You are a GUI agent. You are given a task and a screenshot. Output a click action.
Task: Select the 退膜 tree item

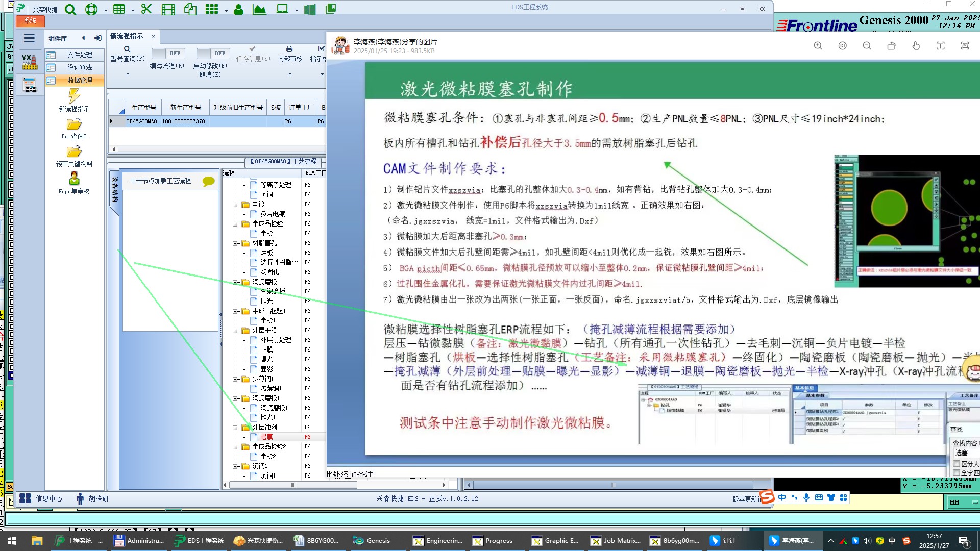[266, 437]
